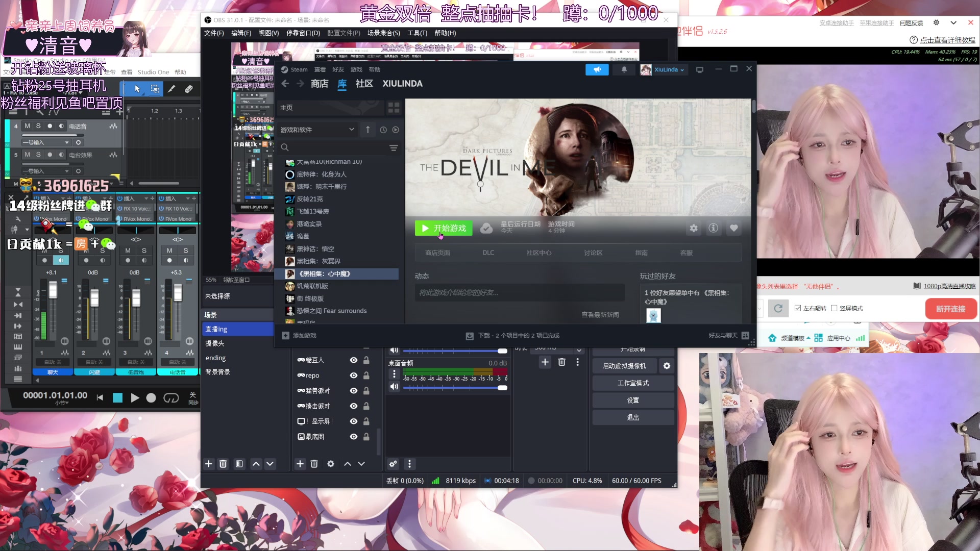Open virtual camera settings gear in OBS

click(667, 366)
